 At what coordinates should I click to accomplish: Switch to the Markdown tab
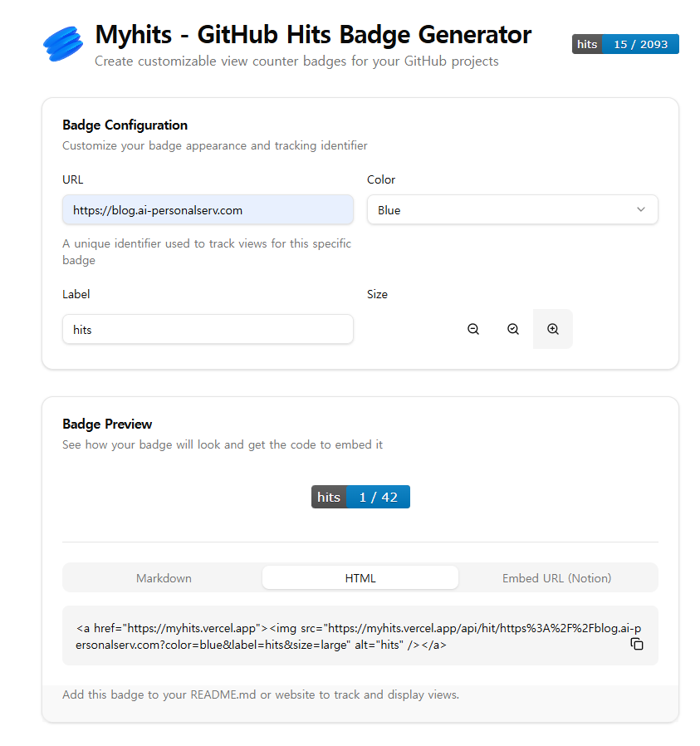[x=164, y=577]
